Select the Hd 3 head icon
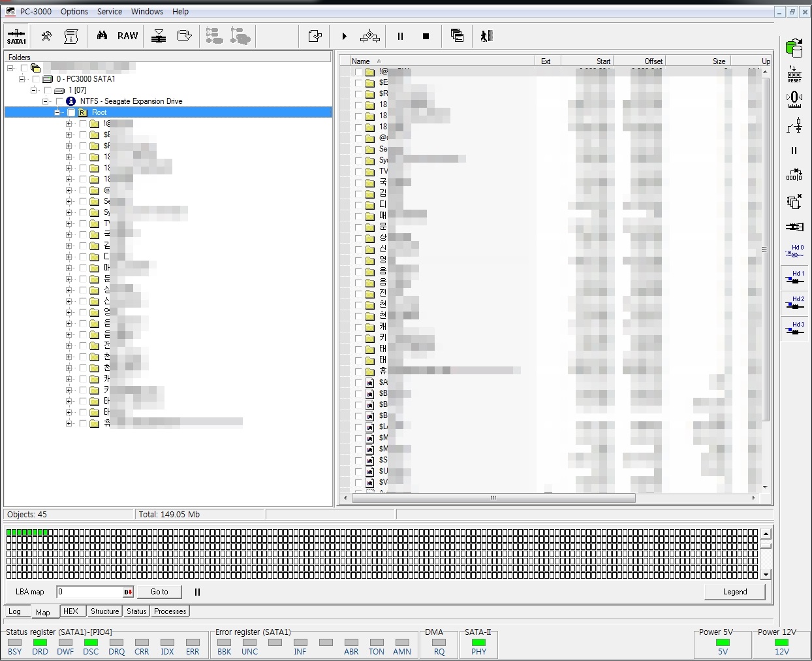Screen dimensions: 812x661 click(x=794, y=329)
